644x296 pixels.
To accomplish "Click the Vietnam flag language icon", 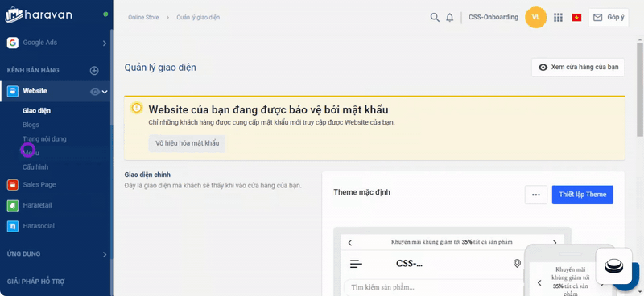I will point(576,18).
